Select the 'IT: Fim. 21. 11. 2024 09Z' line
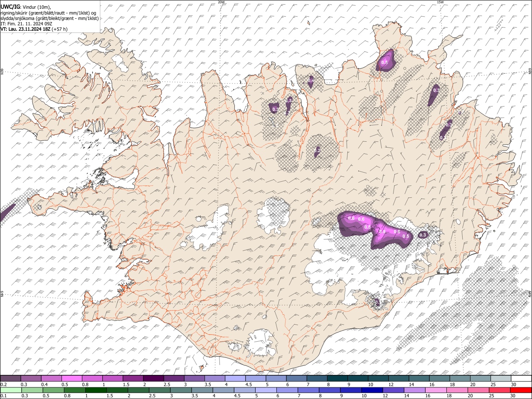The height and width of the screenshot is (399, 532). tap(27, 24)
